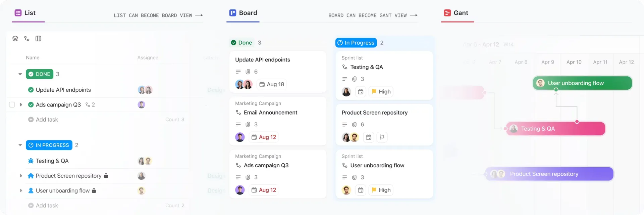Click the Assignee column header
Screen dimensions: 644x215
point(148,58)
